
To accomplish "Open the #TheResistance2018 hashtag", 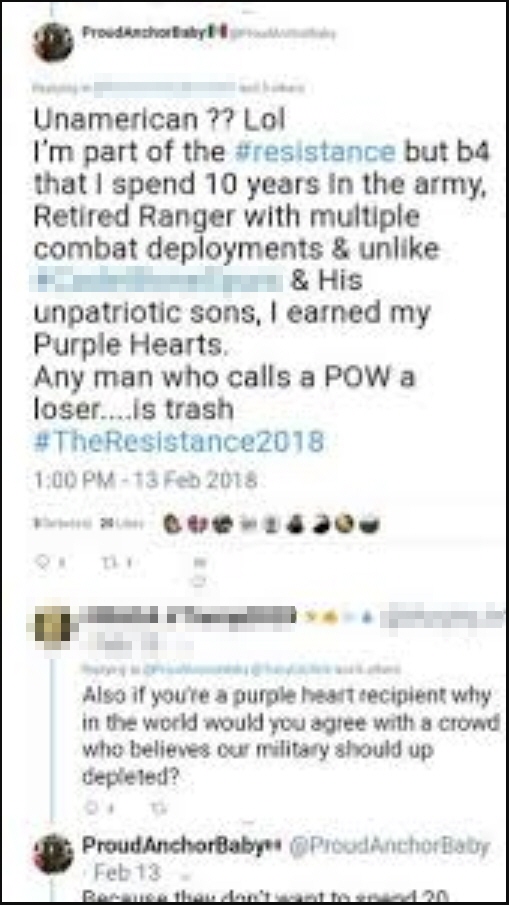I will click(179, 443).
